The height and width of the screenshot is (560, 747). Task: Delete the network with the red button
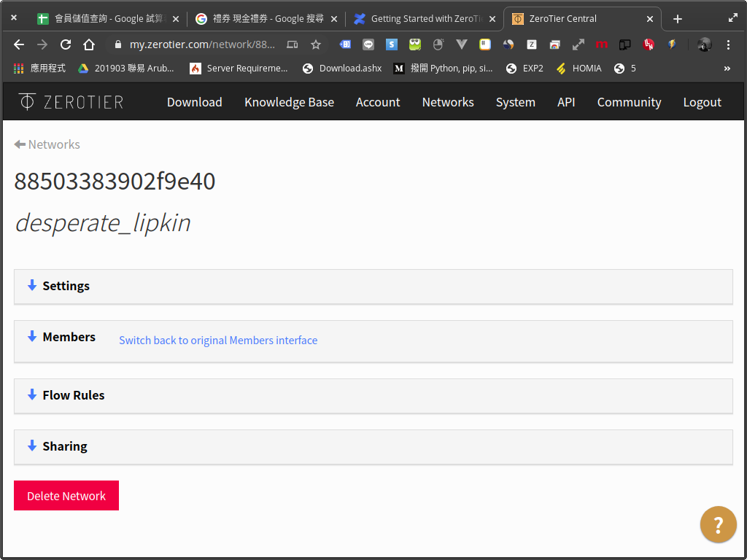[66, 496]
